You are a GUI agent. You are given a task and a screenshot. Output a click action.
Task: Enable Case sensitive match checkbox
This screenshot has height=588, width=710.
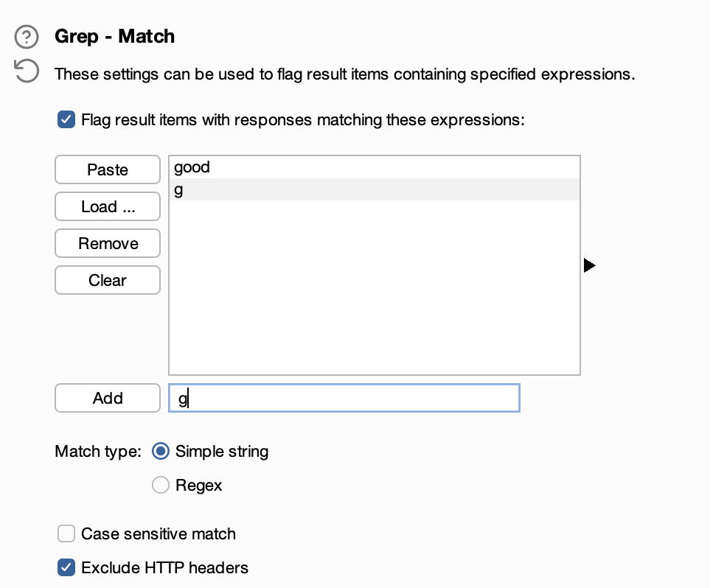tap(66, 533)
